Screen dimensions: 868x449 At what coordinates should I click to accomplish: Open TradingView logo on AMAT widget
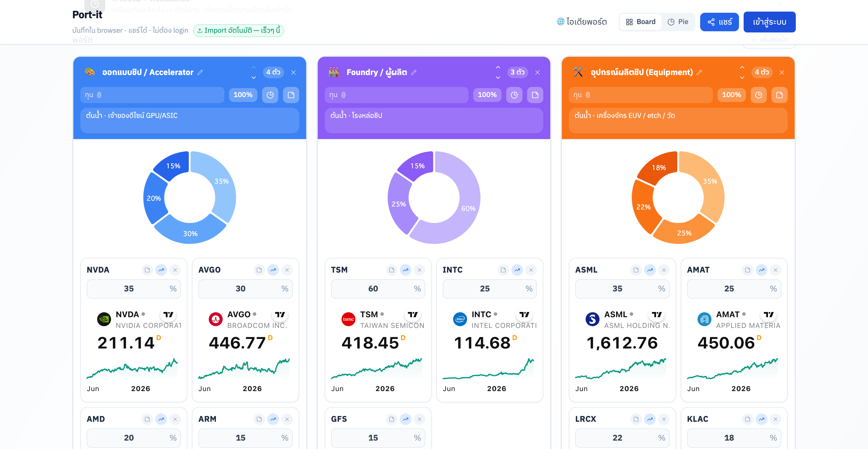coord(769,315)
